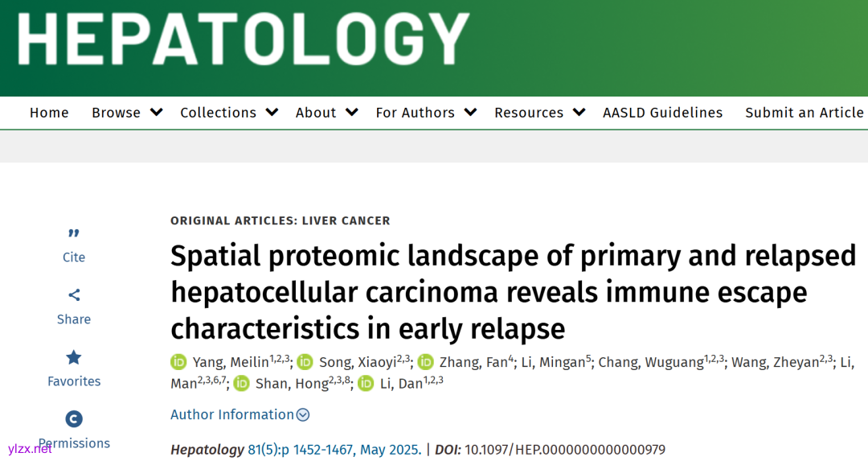Click Submit an Article link

[x=805, y=113]
